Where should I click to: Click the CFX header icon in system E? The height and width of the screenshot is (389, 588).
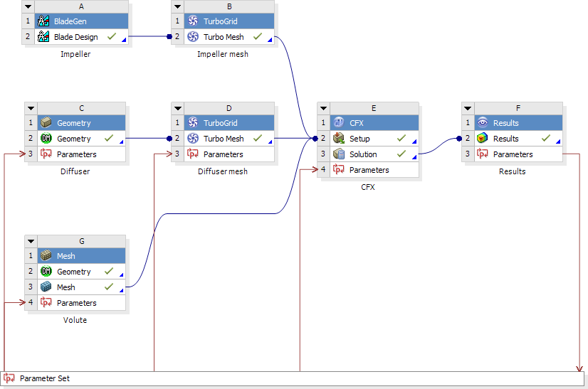point(339,122)
